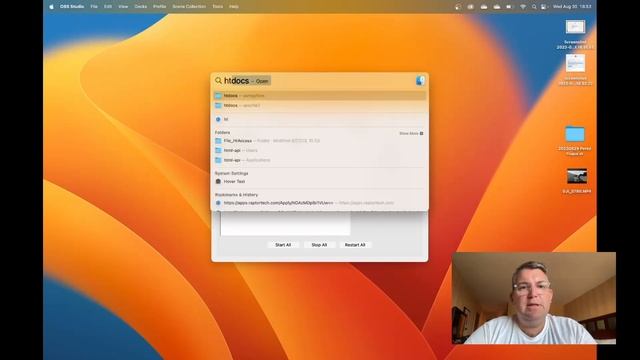640x360 pixels.
Task: Select the html-api folder in Applications
Action: click(320, 160)
